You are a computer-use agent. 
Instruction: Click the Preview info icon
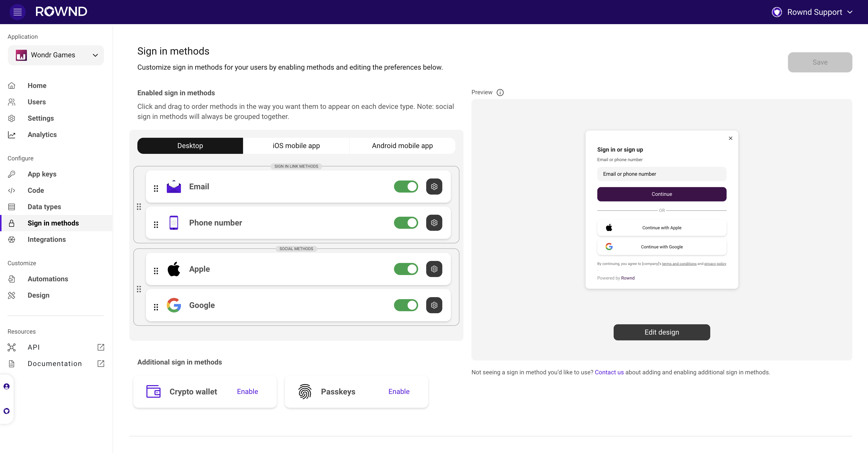point(500,92)
